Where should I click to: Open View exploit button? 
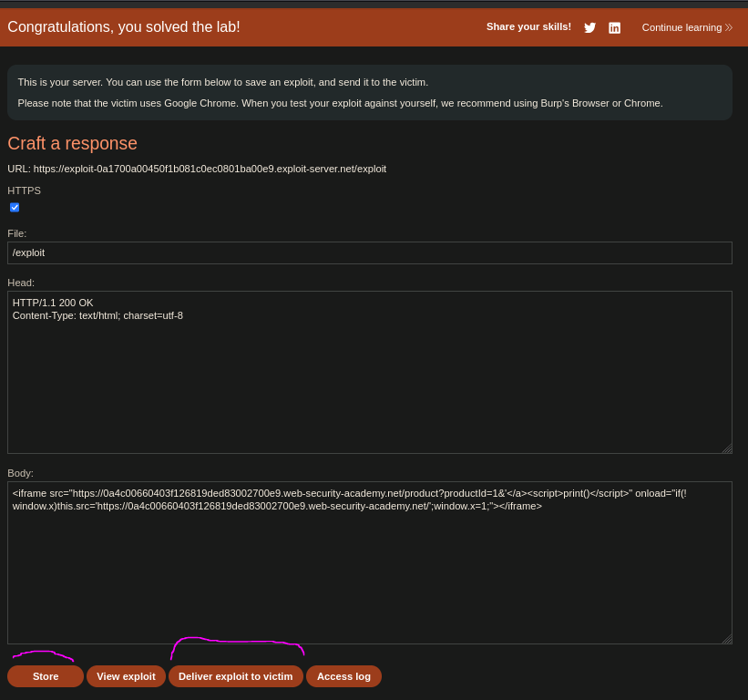click(126, 676)
